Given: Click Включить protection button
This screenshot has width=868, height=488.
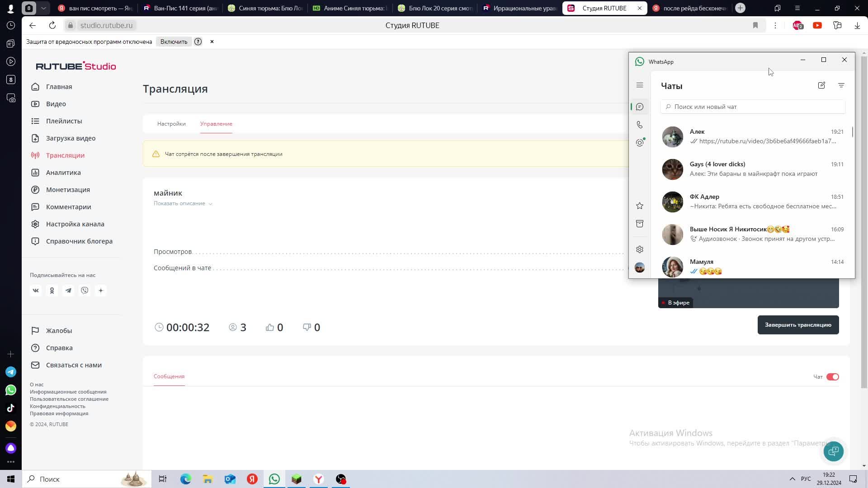Looking at the screenshot, I should click(174, 42).
